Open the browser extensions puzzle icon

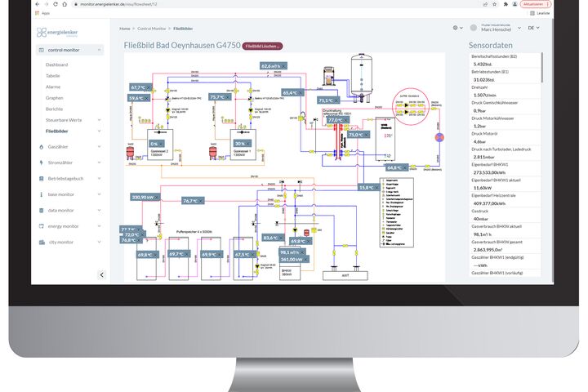pos(506,4)
